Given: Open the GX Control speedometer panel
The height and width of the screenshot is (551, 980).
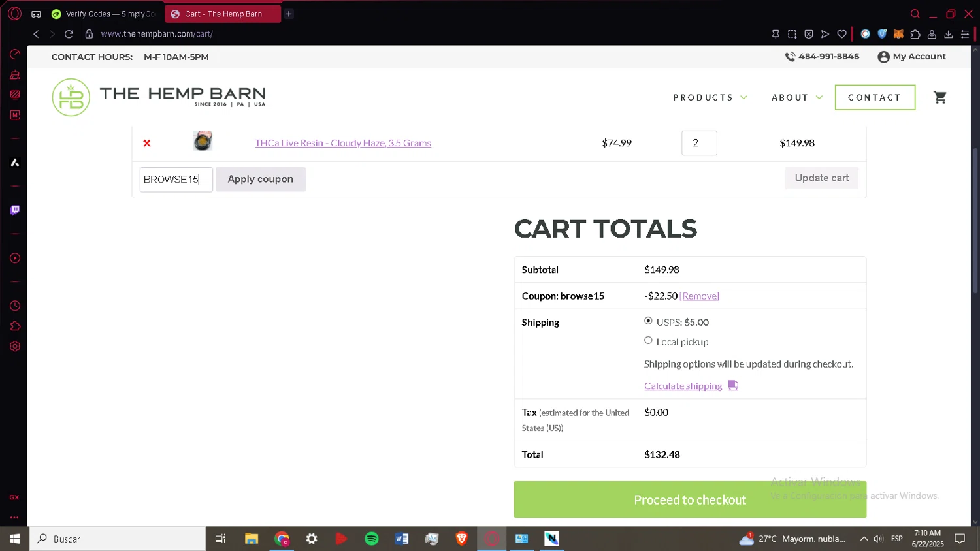Looking at the screenshot, I should pyautogui.click(x=14, y=54).
